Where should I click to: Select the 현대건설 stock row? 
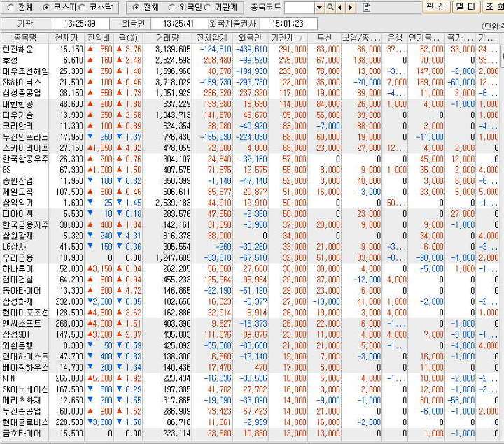pyautogui.click(x=251, y=280)
